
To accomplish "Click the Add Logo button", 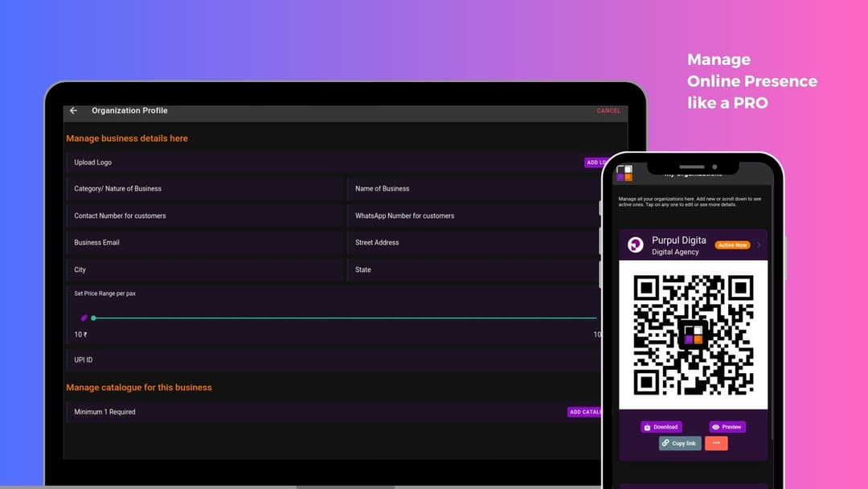I will coord(593,162).
